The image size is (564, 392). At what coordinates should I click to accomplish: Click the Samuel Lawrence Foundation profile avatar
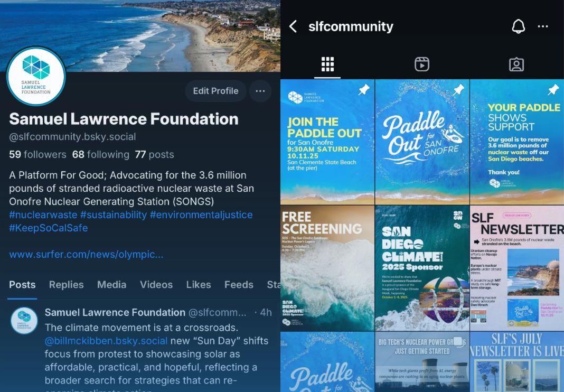point(36,76)
